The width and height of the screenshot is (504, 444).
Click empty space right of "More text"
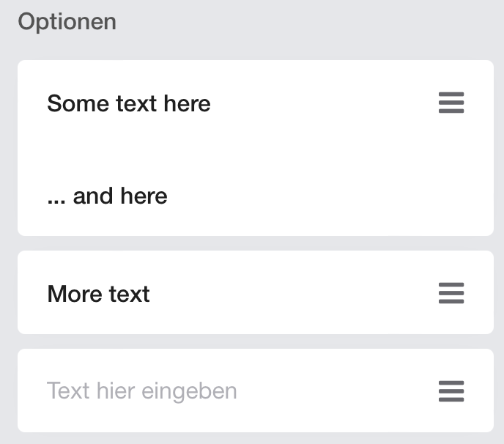(289, 294)
